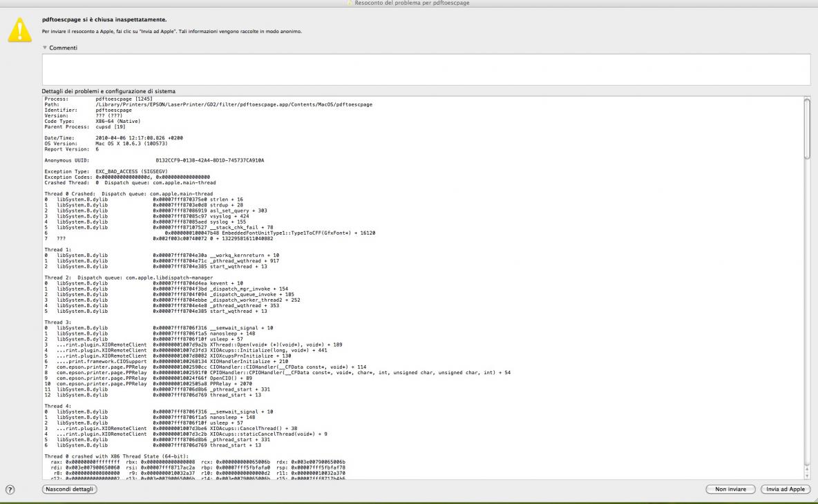Click the 'Anonymous UUID' line

point(154,161)
